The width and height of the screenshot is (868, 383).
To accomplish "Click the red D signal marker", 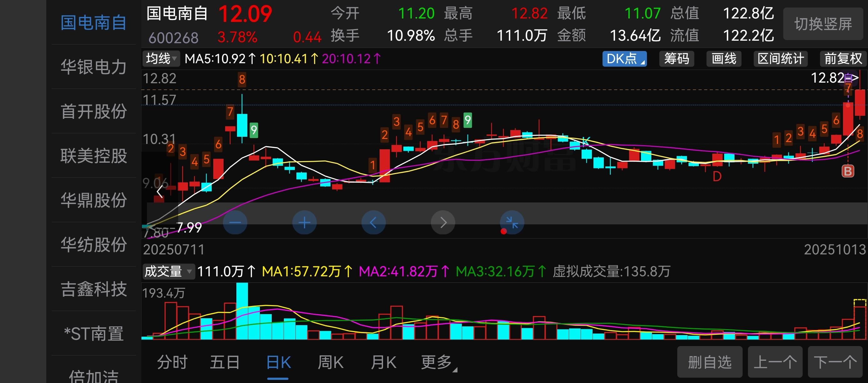I will tap(717, 176).
